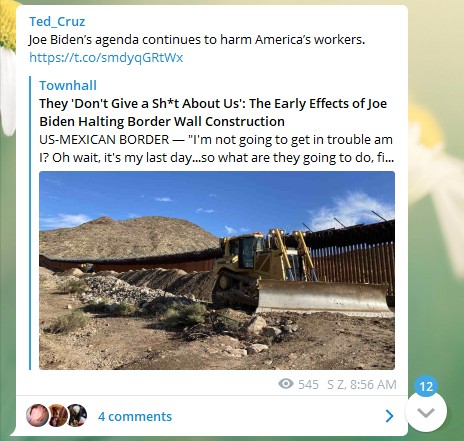The height and width of the screenshot is (441, 464).
Task: Open the t.co/smdyqGRtWx link
Action: pyautogui.click(x=106, y=57)
